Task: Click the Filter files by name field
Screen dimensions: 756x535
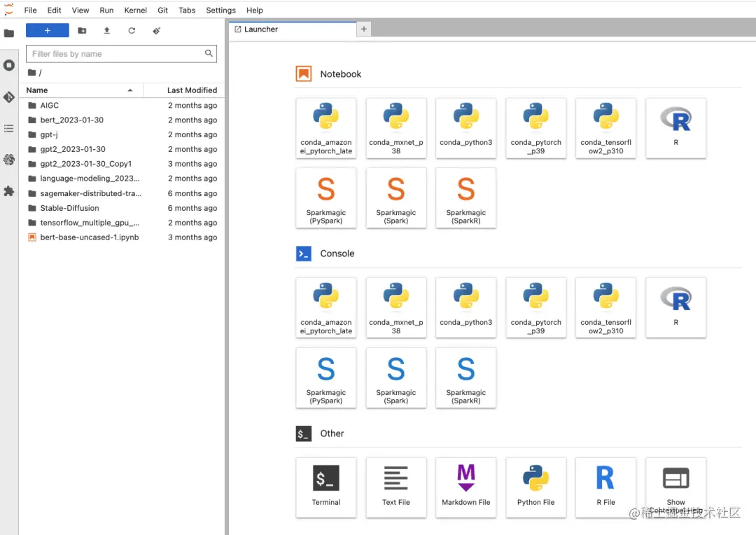Action: coord(122,53)
